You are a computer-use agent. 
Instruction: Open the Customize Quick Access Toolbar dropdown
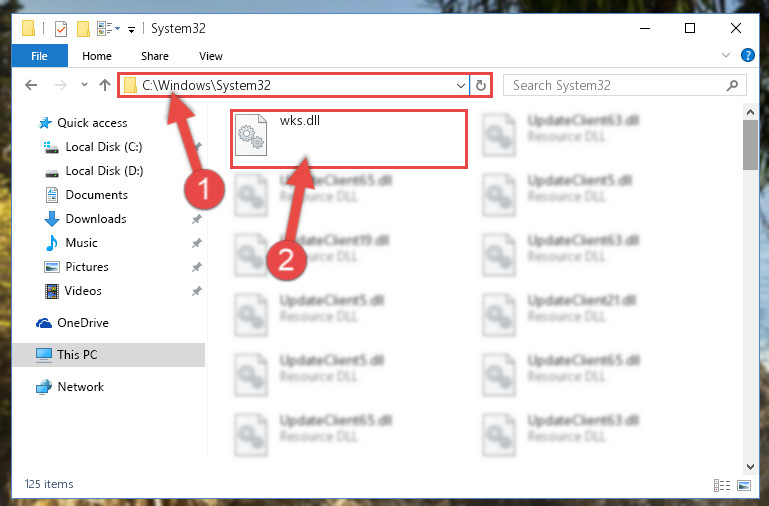(x=131, y=30)
